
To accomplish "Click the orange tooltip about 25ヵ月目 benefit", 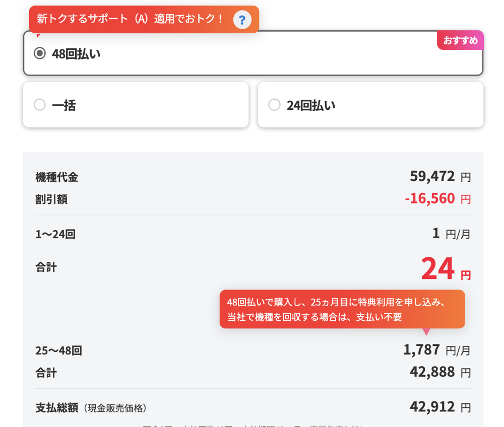I will (x=342, y=309).
